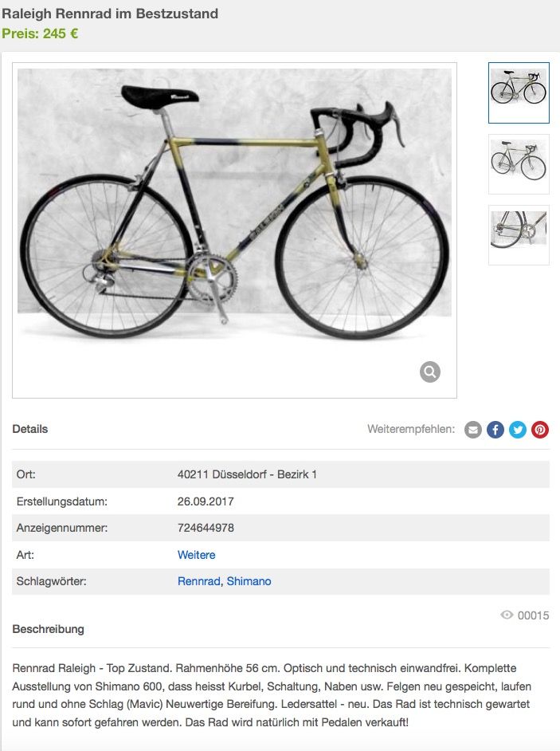Open the Weitere category link
Viewport: 560px width, 751px height.
(196, 555)
